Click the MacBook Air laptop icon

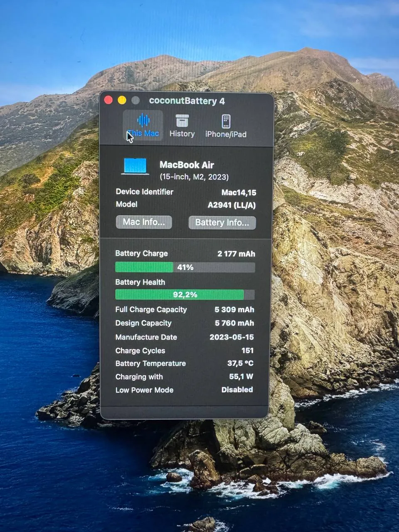[x=135, y=166]
